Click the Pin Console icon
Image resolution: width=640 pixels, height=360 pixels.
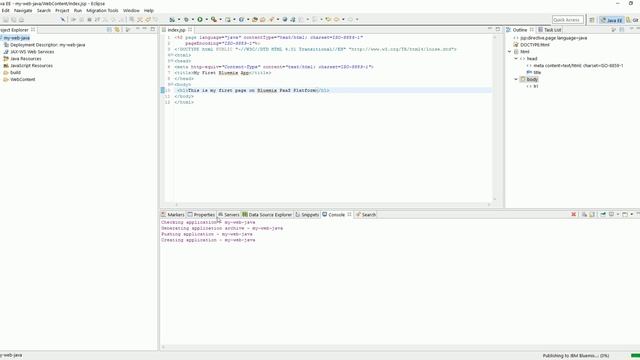tap(603, 214)
